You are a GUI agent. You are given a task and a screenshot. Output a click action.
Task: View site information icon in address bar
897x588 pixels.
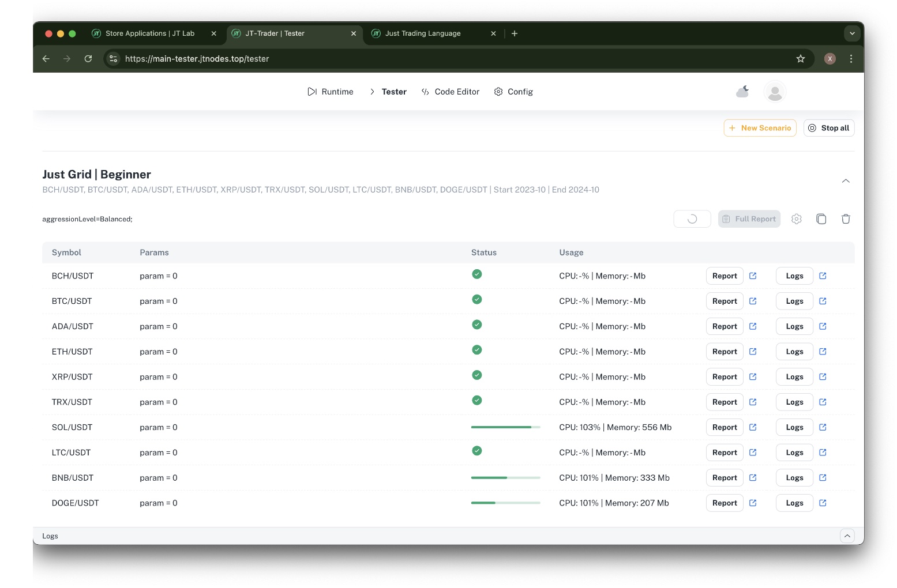[114, 59]
